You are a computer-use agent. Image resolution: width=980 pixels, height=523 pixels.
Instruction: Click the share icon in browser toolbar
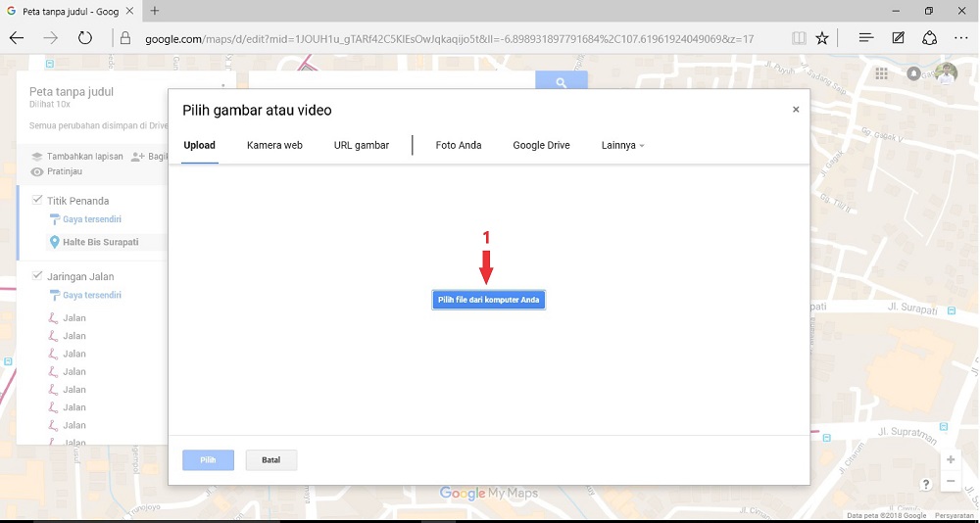pos(929,38)
